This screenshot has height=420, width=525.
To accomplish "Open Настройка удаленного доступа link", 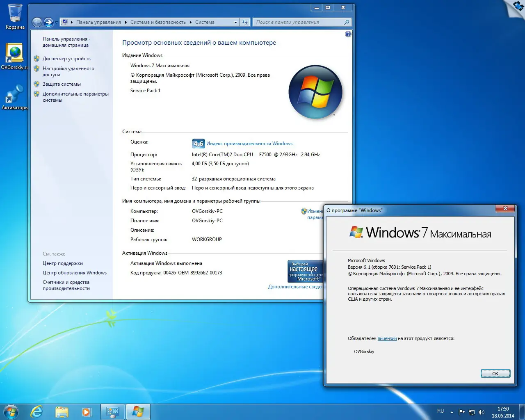I will 68,71.
